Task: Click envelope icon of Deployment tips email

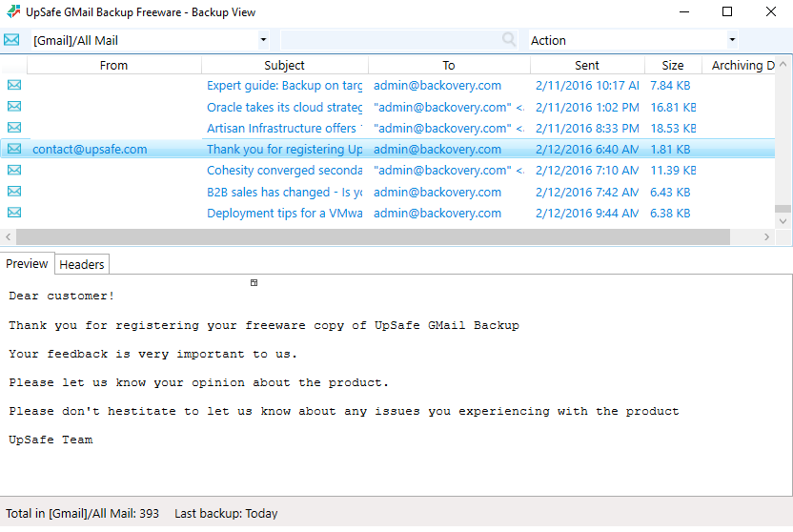Action: (x=14, y=213)
